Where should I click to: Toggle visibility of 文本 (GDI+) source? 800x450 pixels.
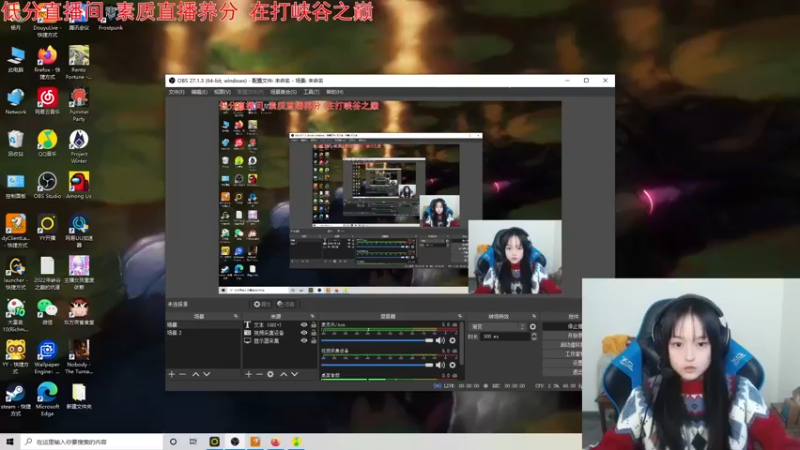(x=304, y=324)
